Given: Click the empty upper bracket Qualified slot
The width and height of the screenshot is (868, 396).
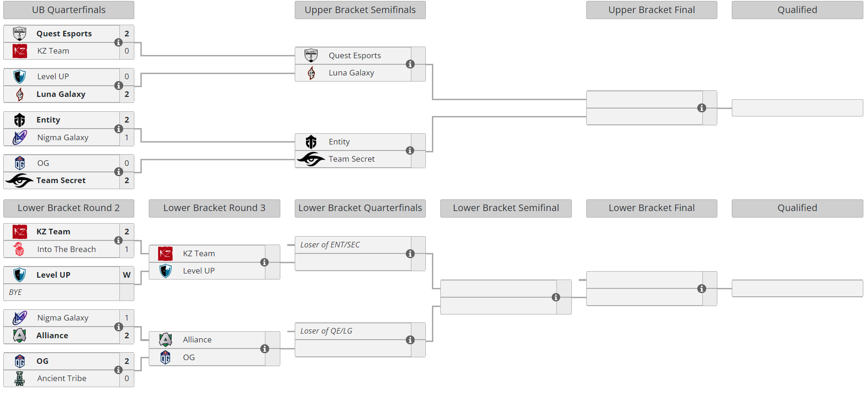Looking at the screenshot, I should click(x=797, y=108).
